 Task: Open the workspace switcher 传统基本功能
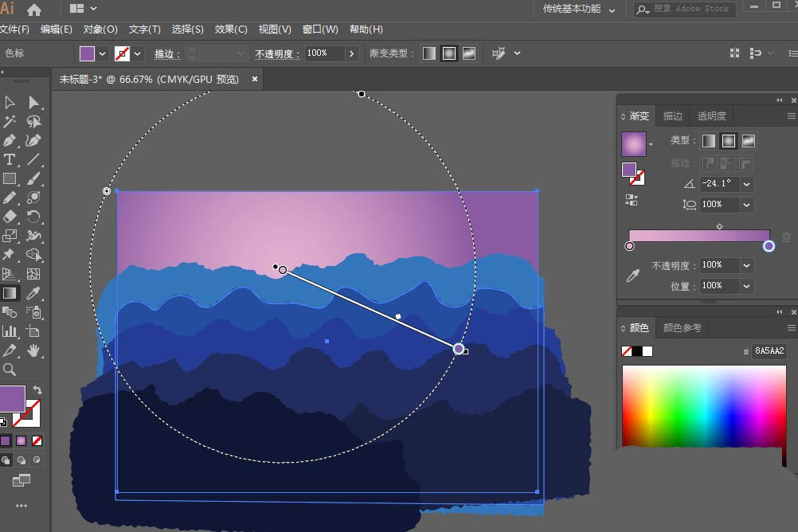[579, 10]
